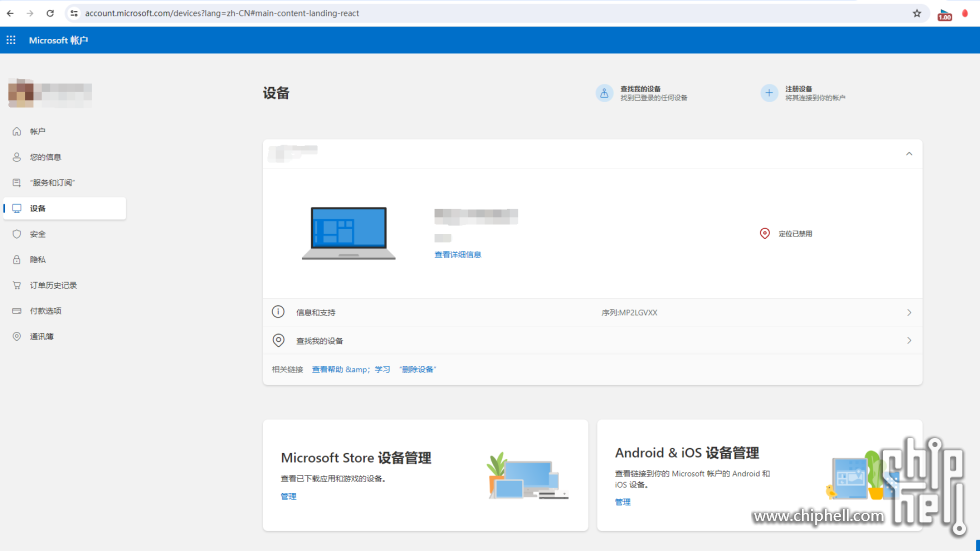Image resolution: width=980 pixels, height=551 pixels.
Task: Click the laptop device image
Action: (x=349, y=233)
